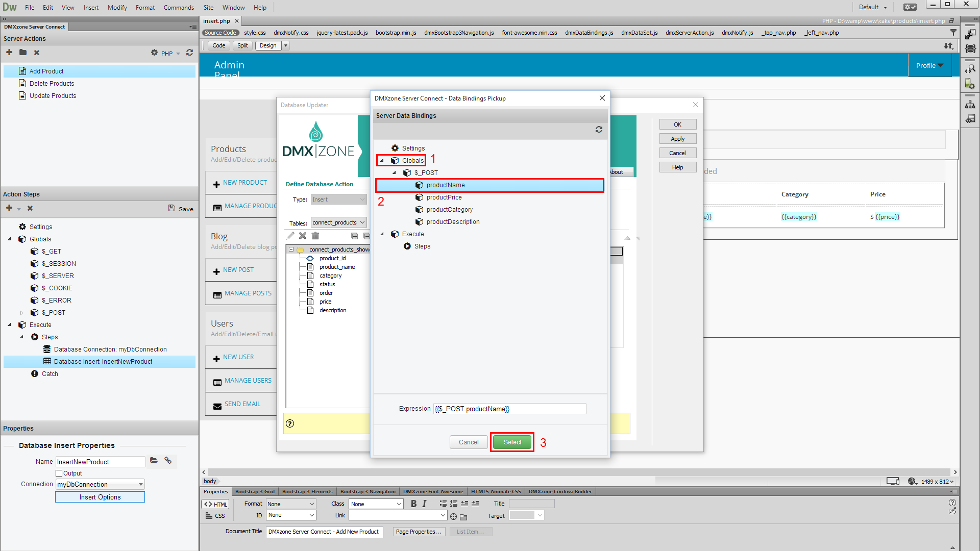Click OK in Database Updater dialog
Screen dimensions: 980x551
pos(677,124)
